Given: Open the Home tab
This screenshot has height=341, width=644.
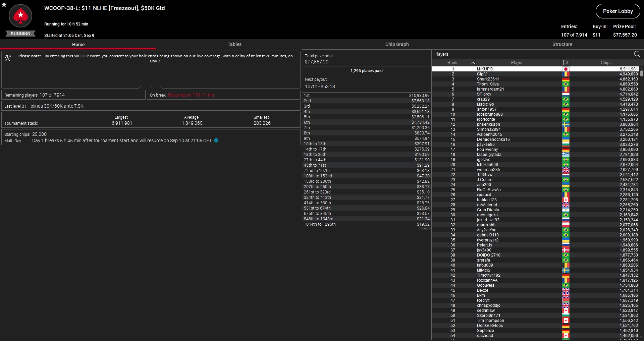Looking at the screenshot, I should point(78,45).
